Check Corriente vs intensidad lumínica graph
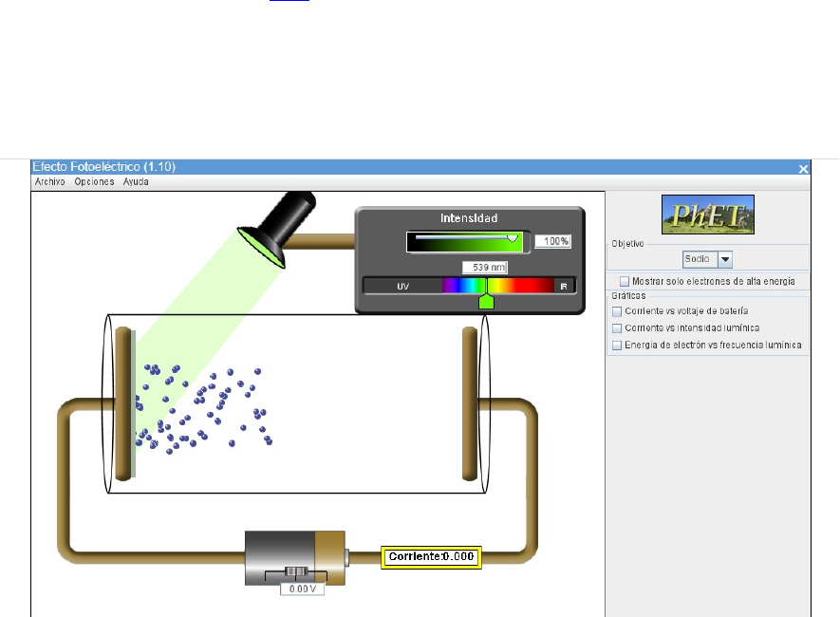Viewport: 840px width, 617px height. [x=617, y=328]
